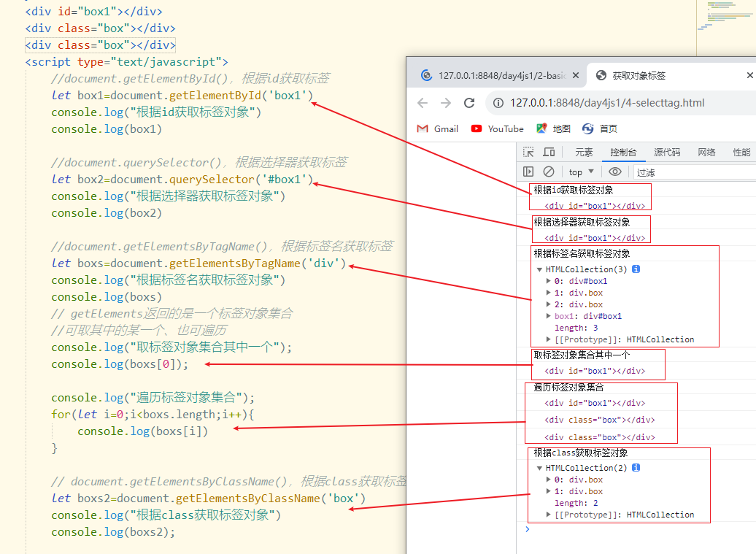Reload the current browser page
The height and width of the screenshot is (554, 756).
click(469, 103)
